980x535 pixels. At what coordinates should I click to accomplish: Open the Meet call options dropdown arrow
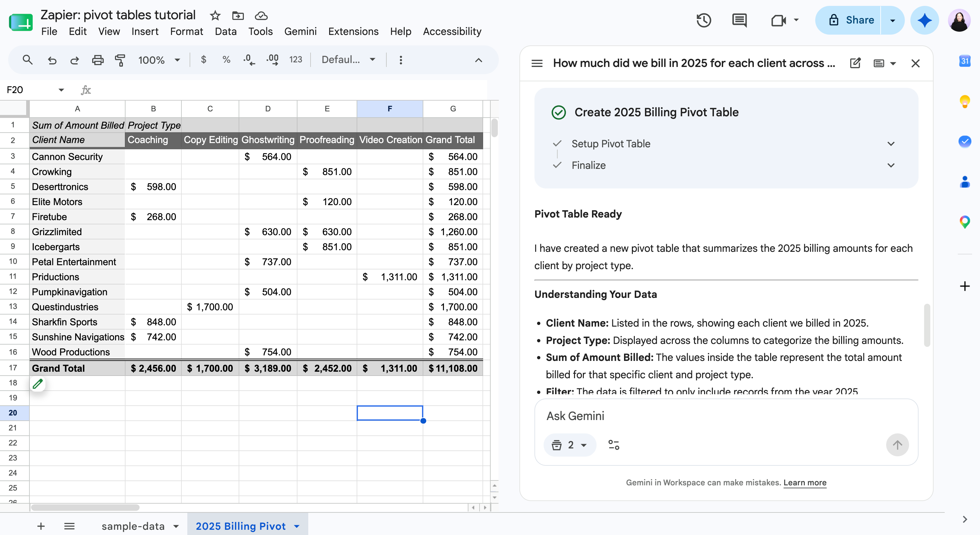[x=796, y=20]
